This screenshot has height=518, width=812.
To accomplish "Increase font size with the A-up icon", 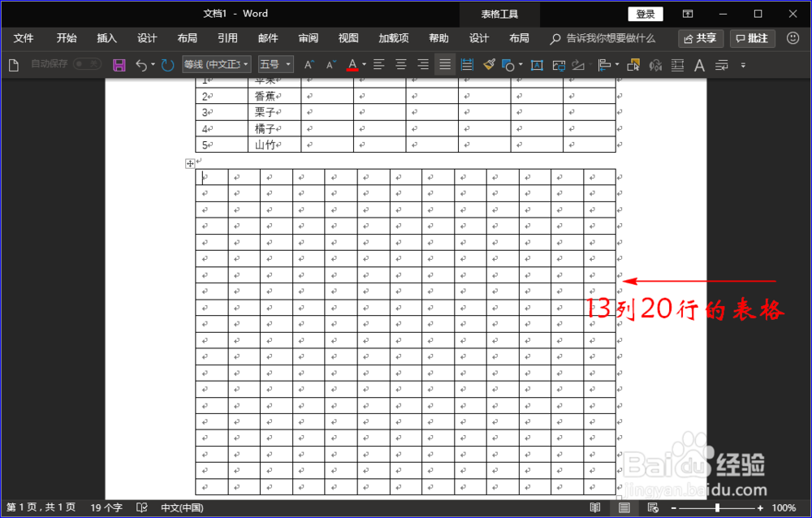I will click(309, 65).
